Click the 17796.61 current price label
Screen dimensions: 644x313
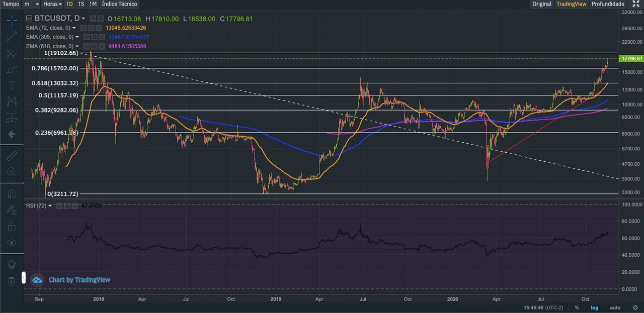click(631, 59)
